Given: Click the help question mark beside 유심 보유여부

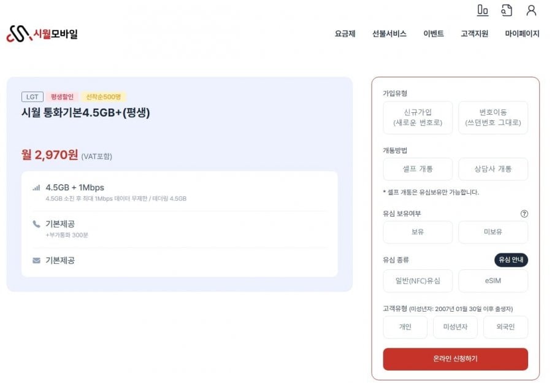Looking at the screenshot, I should click(x=524, y=214).
